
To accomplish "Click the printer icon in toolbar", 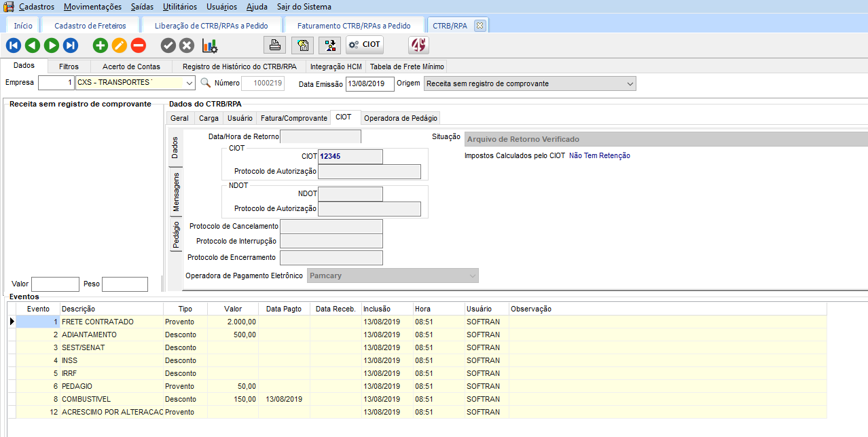I will 275,45.
